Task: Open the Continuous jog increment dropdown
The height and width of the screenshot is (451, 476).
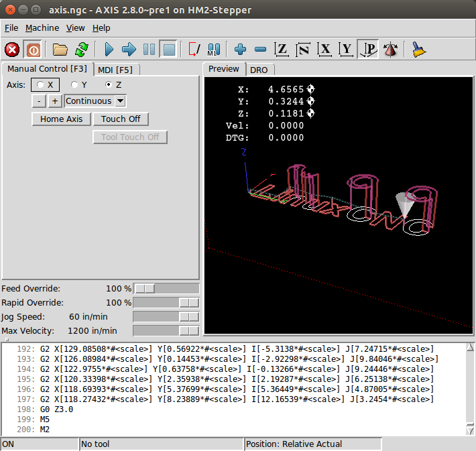Action: pos(120,101)
